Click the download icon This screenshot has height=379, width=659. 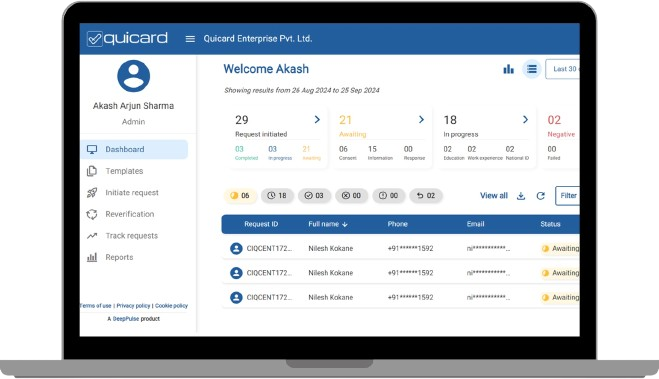(x=521, y=196)
